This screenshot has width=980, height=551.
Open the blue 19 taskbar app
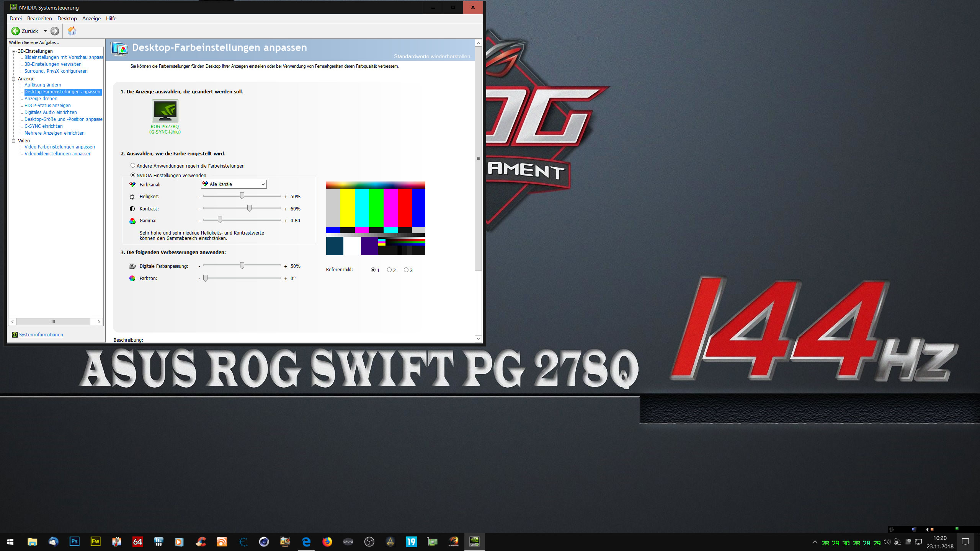click(412, 542)
